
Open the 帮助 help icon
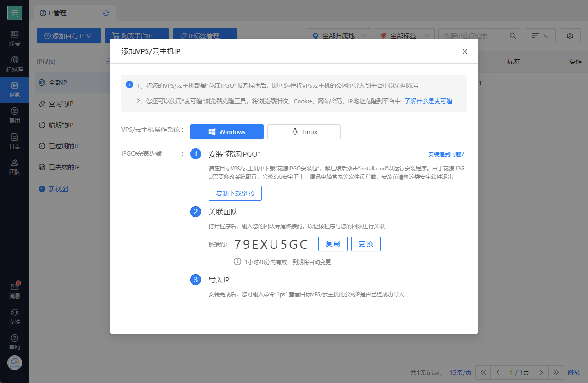coord(15,342)
